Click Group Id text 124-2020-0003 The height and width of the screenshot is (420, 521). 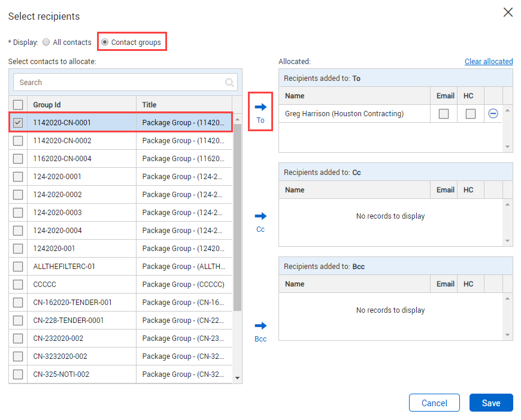[57, 213]
